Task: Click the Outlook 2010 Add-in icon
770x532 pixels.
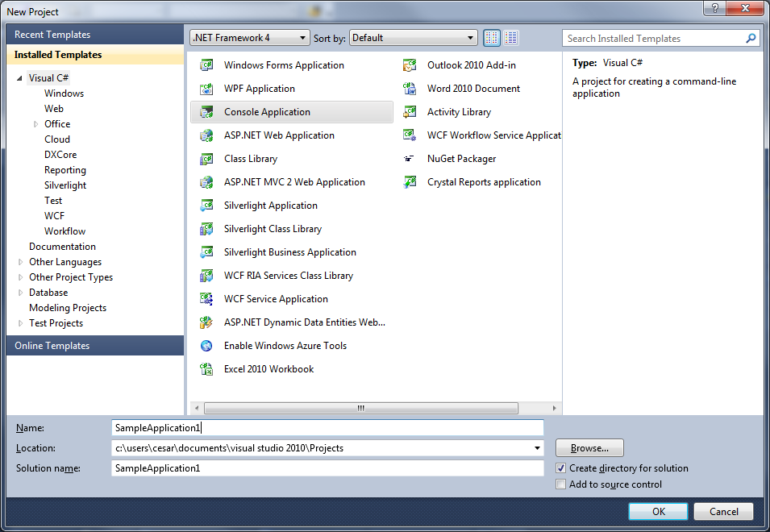Action: click(x=410, y=64)
